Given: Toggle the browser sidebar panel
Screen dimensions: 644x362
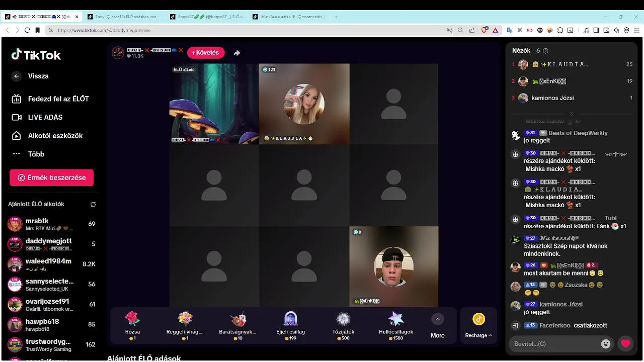Looking at the screenshot, I should click(596, 30).
